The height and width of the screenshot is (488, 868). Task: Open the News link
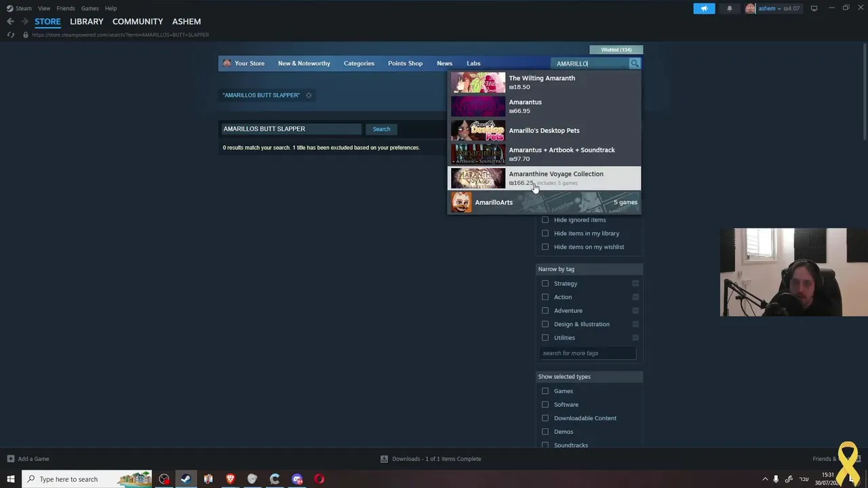[444, 64]
